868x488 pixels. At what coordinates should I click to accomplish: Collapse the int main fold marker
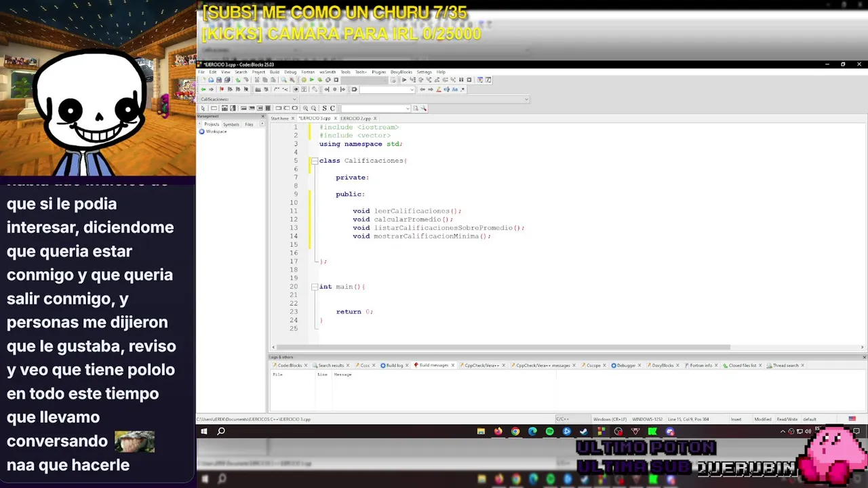coord(314,287)
